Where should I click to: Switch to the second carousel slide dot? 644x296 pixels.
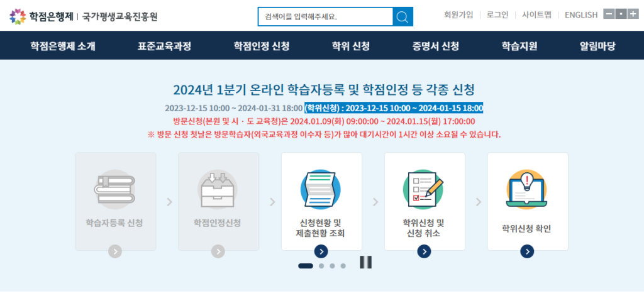tap(321, 266)
